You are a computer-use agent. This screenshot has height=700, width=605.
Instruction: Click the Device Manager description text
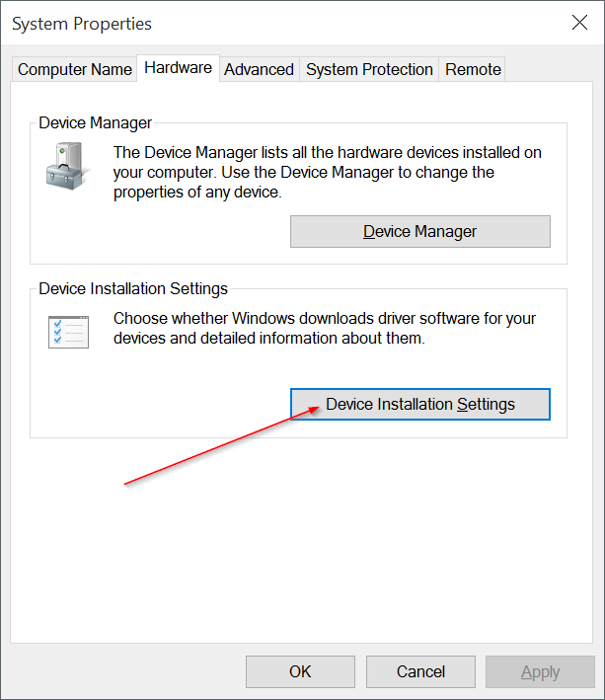coord(327,173)
